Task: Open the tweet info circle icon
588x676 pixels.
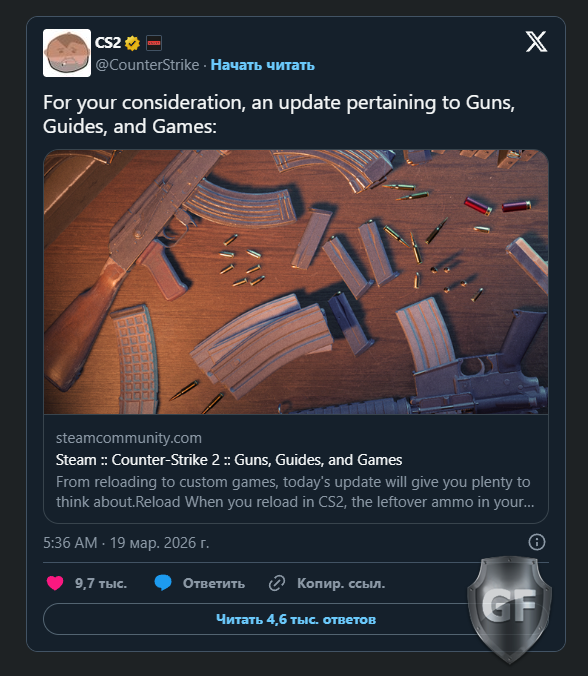Action: (537, 542)
